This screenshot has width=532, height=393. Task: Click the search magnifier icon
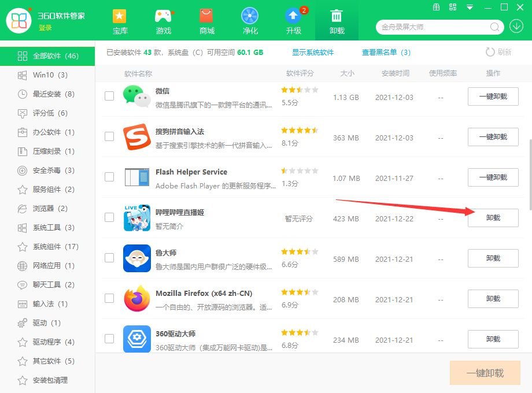[494, 27]
